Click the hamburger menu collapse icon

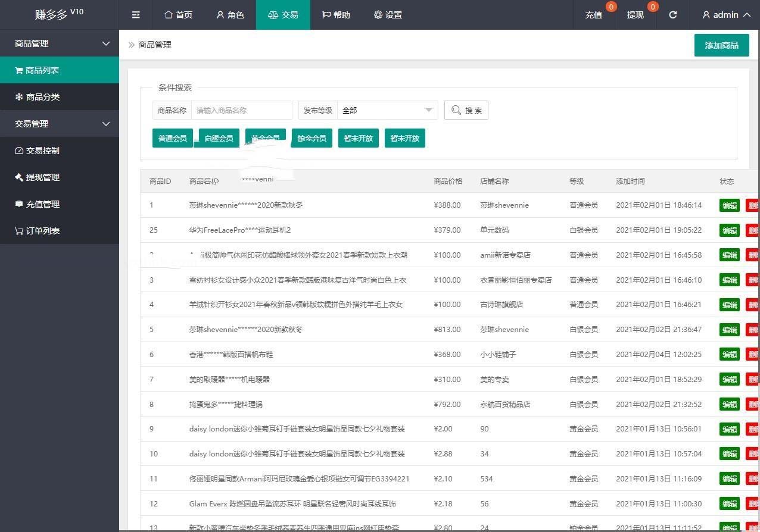(136, 15)
